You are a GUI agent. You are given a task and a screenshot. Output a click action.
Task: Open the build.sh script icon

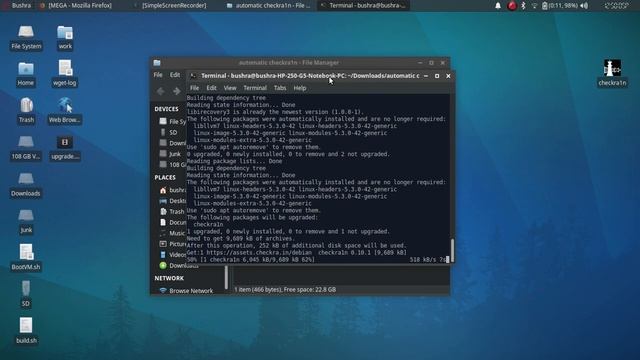(26, 331)
